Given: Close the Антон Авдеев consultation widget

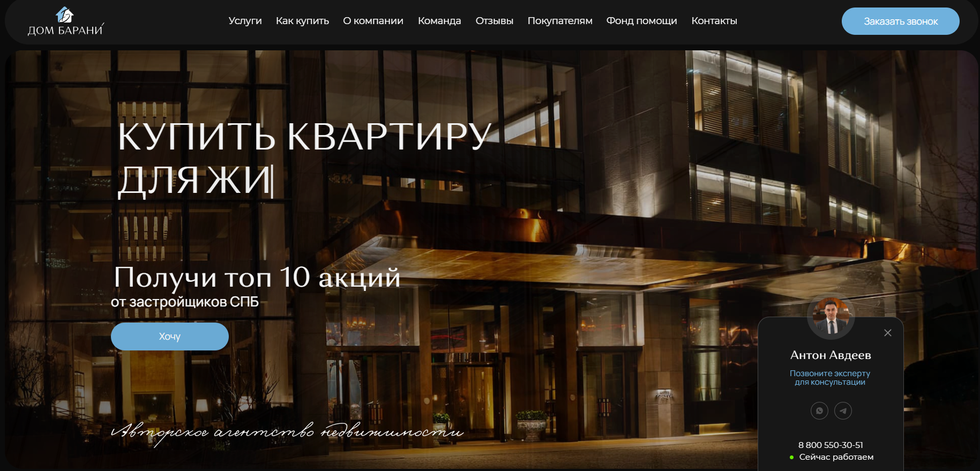Looking at the screenshot, I should [888, 333].
